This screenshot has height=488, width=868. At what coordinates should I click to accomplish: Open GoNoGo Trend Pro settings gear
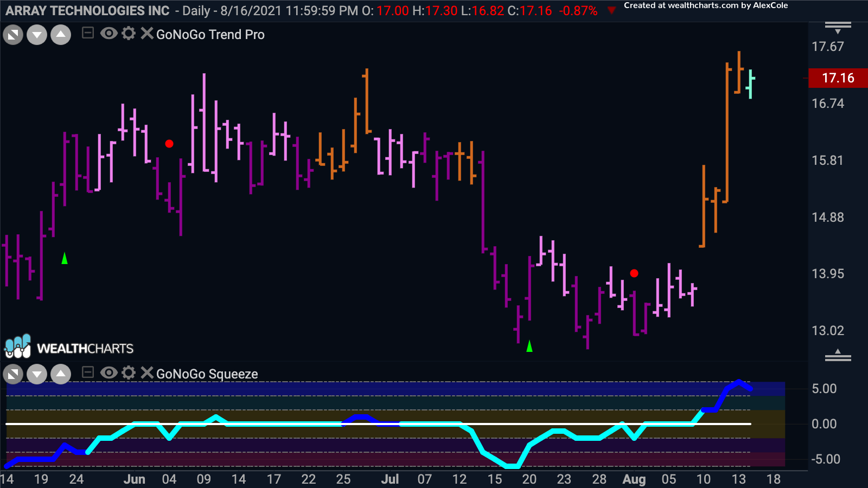(129, 34)
